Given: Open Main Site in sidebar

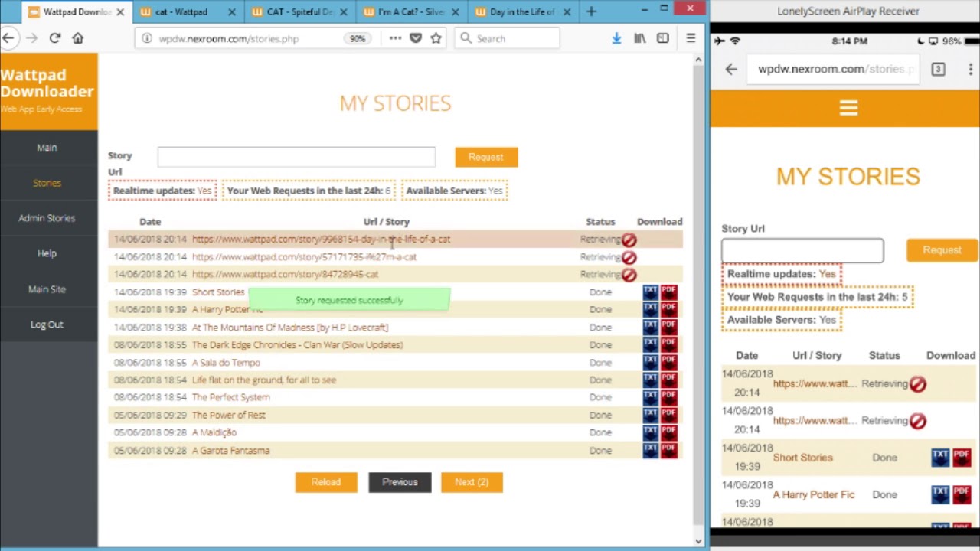Looking at the screenshot, I should click(x=47, y=289).
